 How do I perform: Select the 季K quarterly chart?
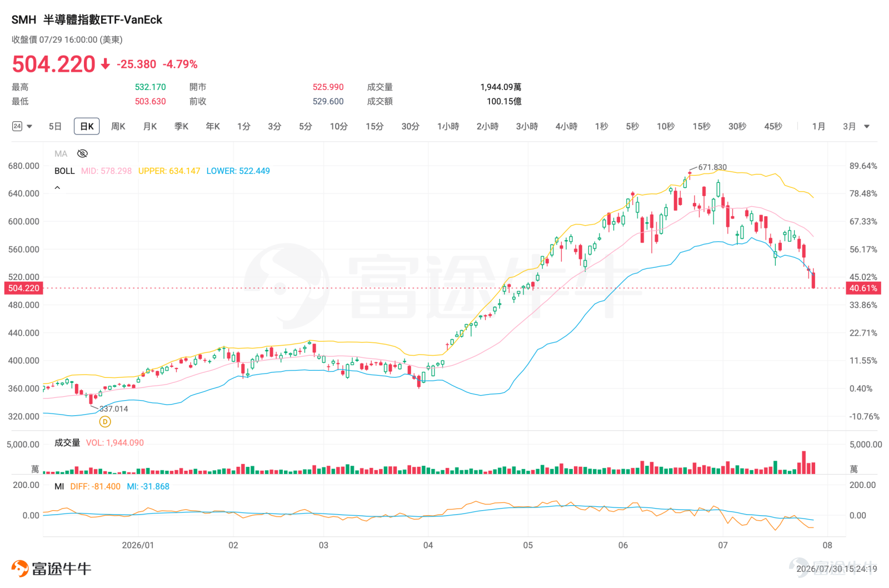click(x=181, y=126)
